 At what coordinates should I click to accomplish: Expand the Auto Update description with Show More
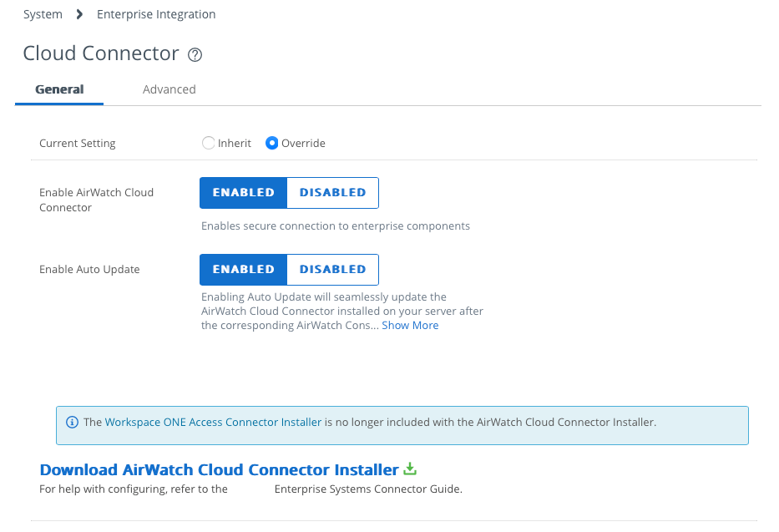[410, 326]
